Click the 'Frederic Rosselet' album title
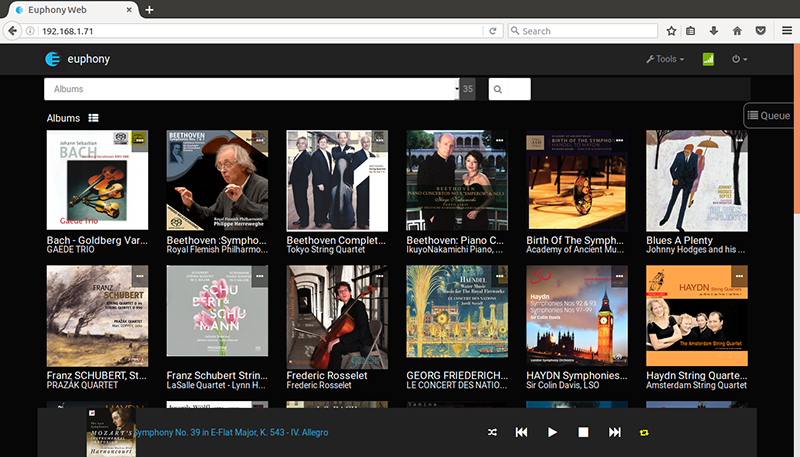This screenshot has width=800, height=457. point(327,375)
